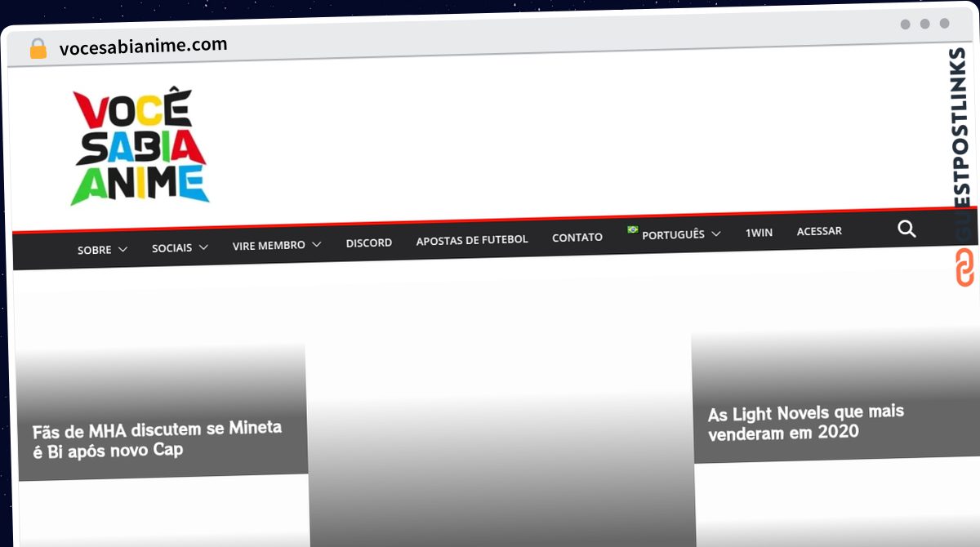The height and width of the screenshot is (547, 980).
Task: Go to the Discord menu link
Action: (x=369, y=242)
